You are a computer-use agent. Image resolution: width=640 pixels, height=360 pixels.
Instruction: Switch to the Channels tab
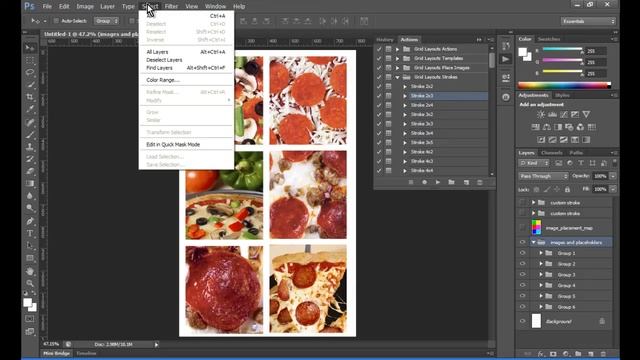click(551, 153)
